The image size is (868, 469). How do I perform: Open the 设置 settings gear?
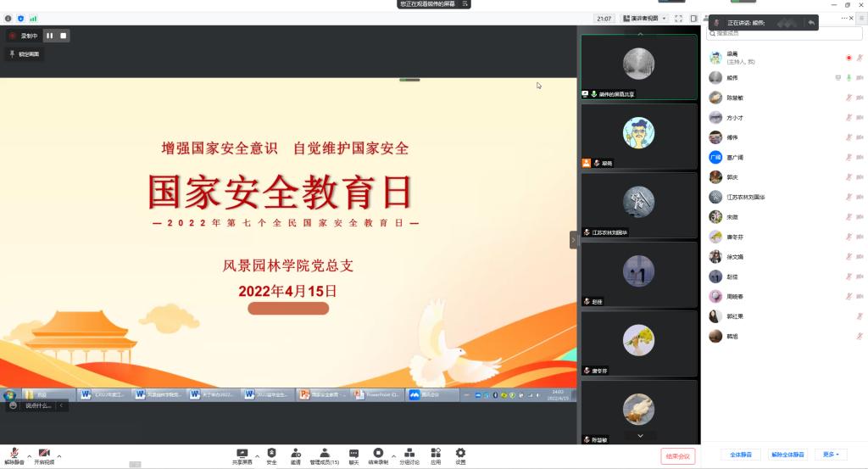click(x=460, y=455)
